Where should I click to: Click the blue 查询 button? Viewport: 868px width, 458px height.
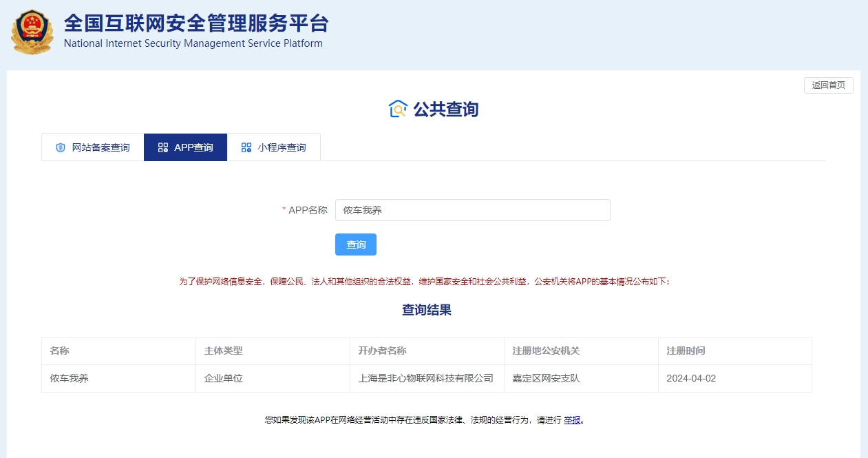(356, 244)
